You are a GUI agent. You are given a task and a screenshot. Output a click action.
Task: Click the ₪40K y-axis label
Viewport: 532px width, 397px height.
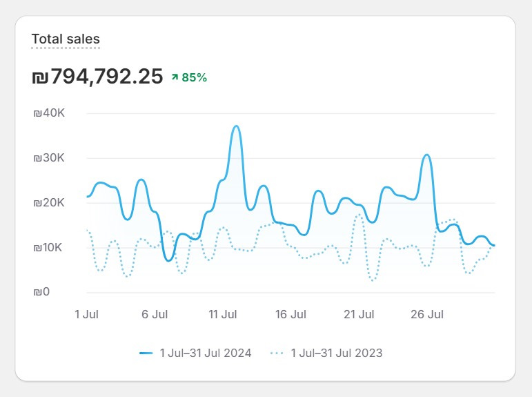[48, 113]
